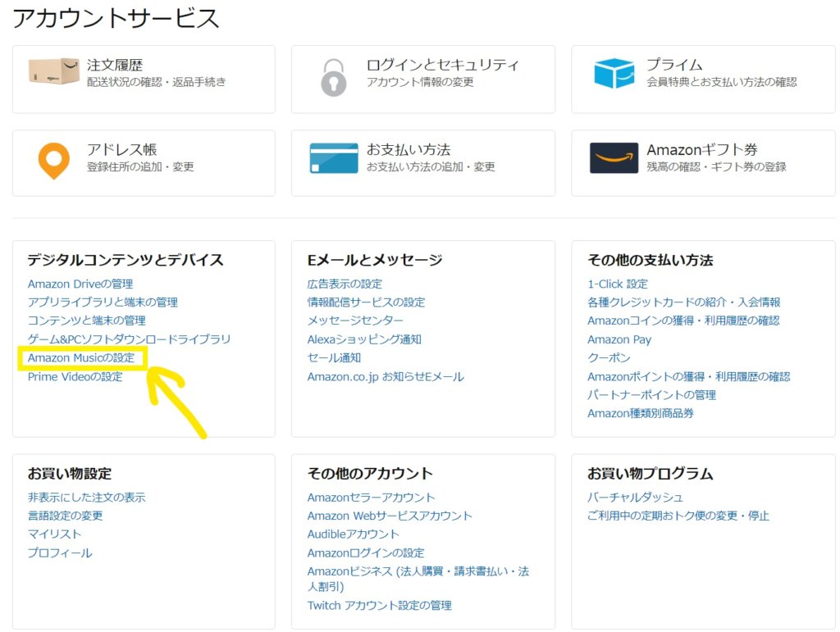Open セール通知 link

334,357
